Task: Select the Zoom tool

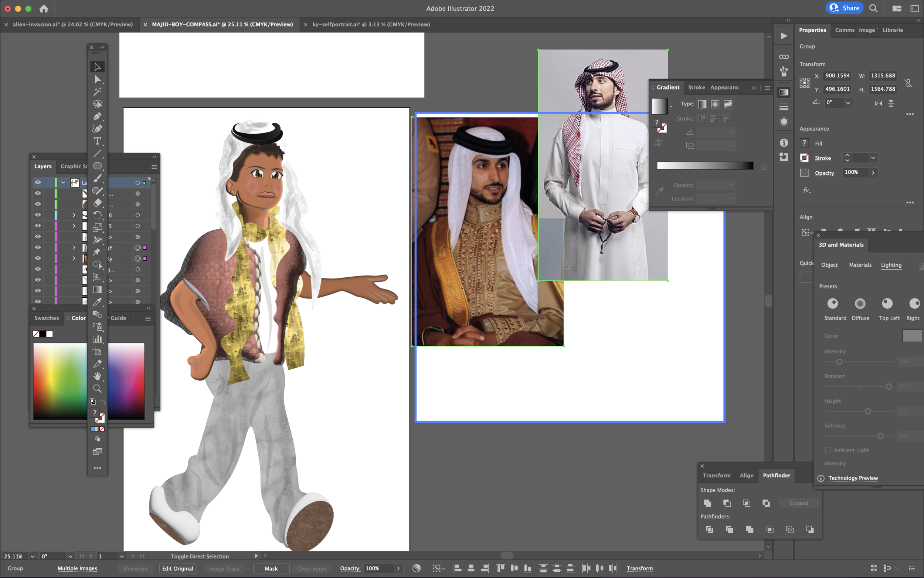Action: pyautogui.click(x=98, y=389)
